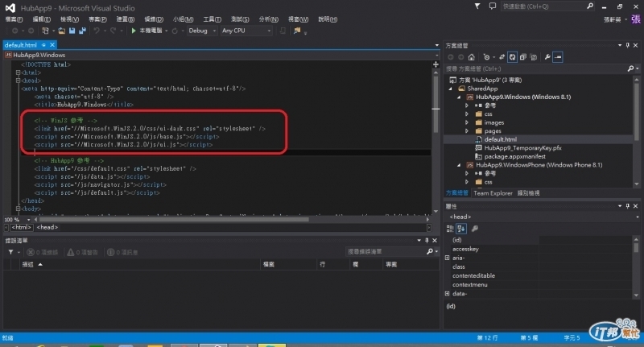The width and height of the screenshot is (644, 347).
Task: Click the New Project toolbar icon
Action: click(x=46, y=31)
